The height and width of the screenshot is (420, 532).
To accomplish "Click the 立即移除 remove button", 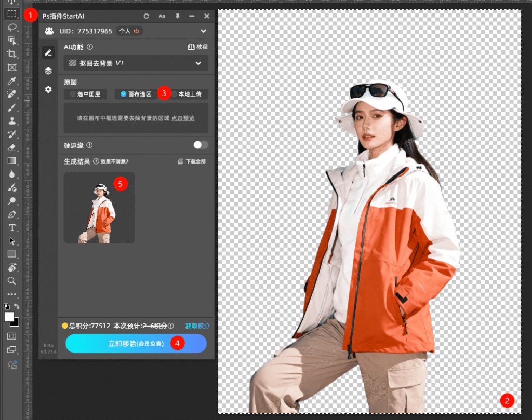I will (x=136, y=343).
